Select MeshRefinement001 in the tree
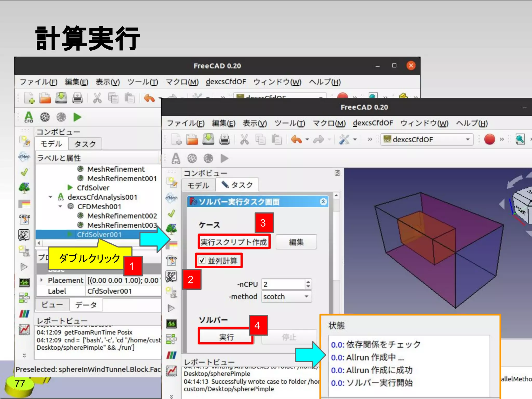532x399 pixels. click(122, 178)
